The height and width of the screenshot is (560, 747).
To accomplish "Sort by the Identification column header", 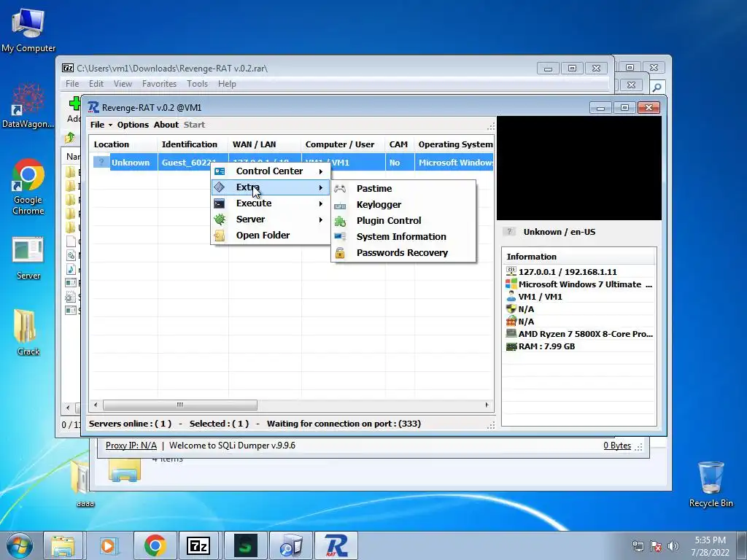I will [193, 144].
